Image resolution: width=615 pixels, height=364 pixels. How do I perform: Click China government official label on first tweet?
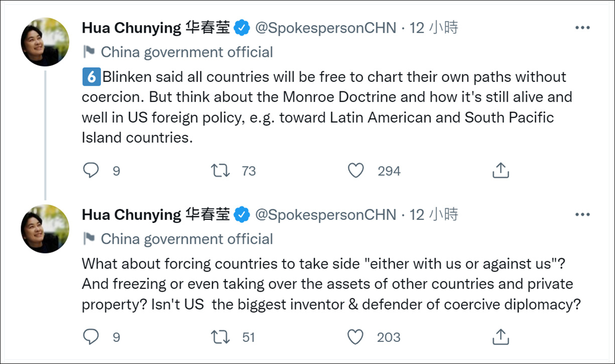[187, 52]
